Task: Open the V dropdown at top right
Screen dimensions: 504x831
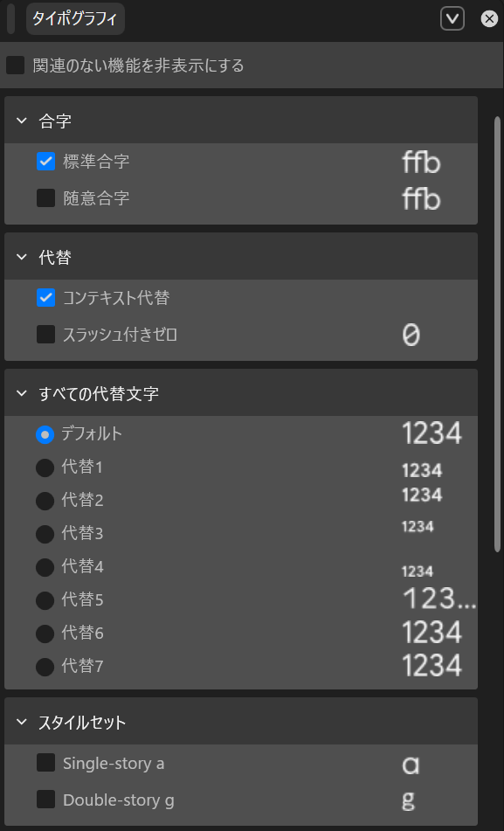Action: [452, 17]
